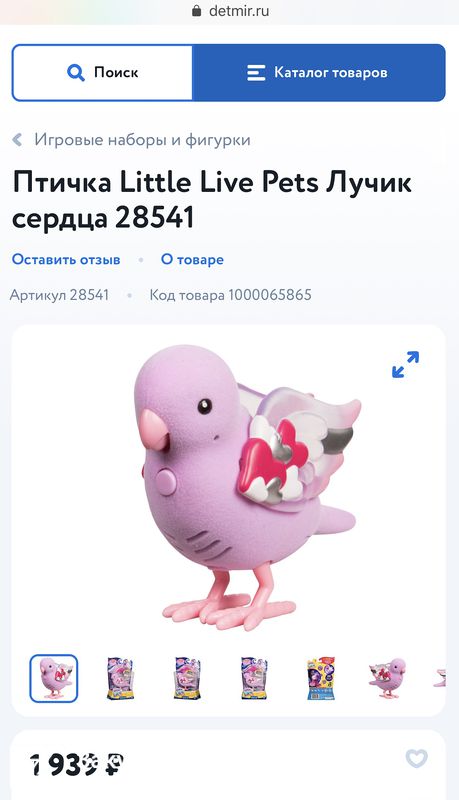Image resolution: width=459 pixels, height=800 pixels.
Task: Jump to the О товаре section
Action: [192, 259]
